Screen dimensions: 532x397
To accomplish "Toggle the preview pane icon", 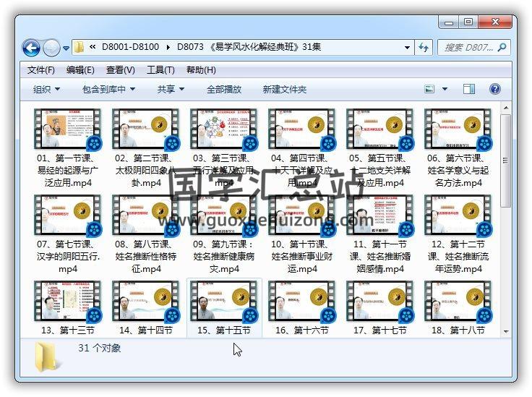I will [x=469, y=90].
